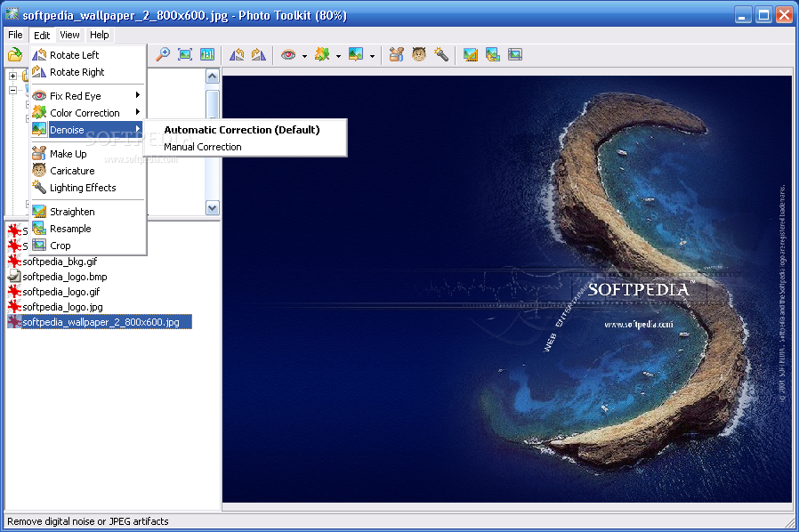Click folder tree scrollbar down arrow
799x532 pixels.
(213, 208)
